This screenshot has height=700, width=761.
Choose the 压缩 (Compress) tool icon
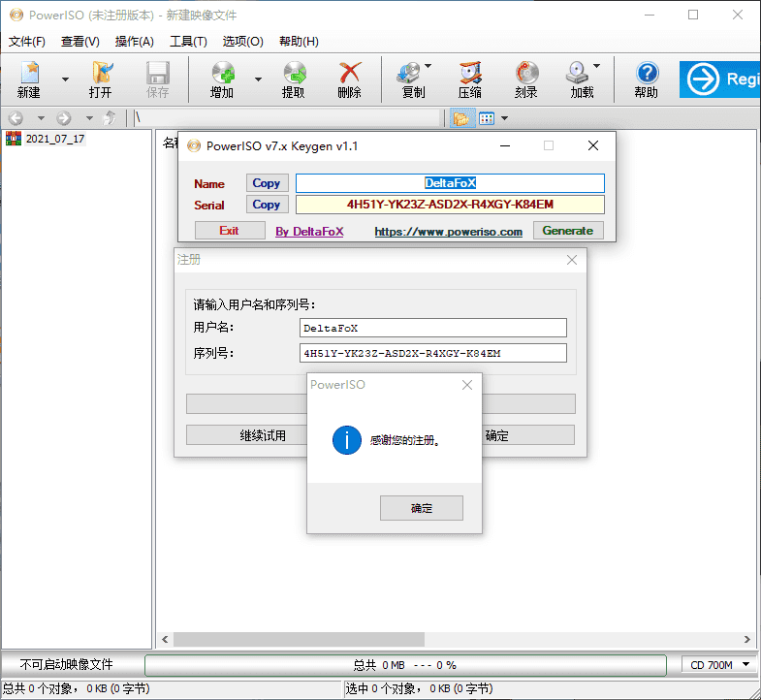pyautogui.click(x=470, y=79)
